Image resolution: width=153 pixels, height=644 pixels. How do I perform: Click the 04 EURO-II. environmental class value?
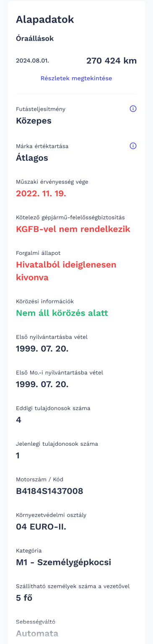point(41,527)
